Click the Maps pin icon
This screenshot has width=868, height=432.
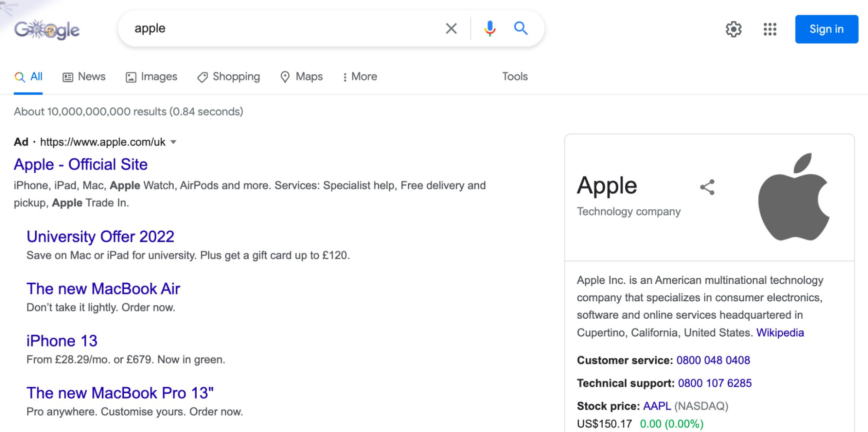[285, 76]
